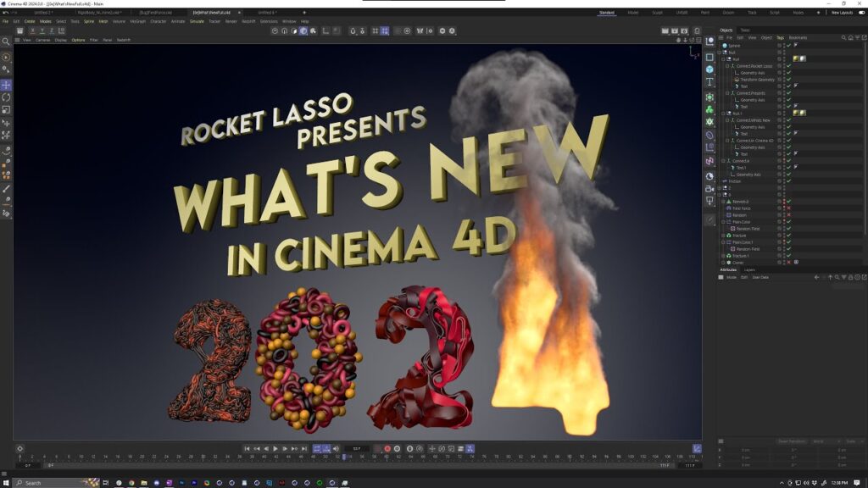Open Object Manager Bookmarks menu

[x=798, y=37]
